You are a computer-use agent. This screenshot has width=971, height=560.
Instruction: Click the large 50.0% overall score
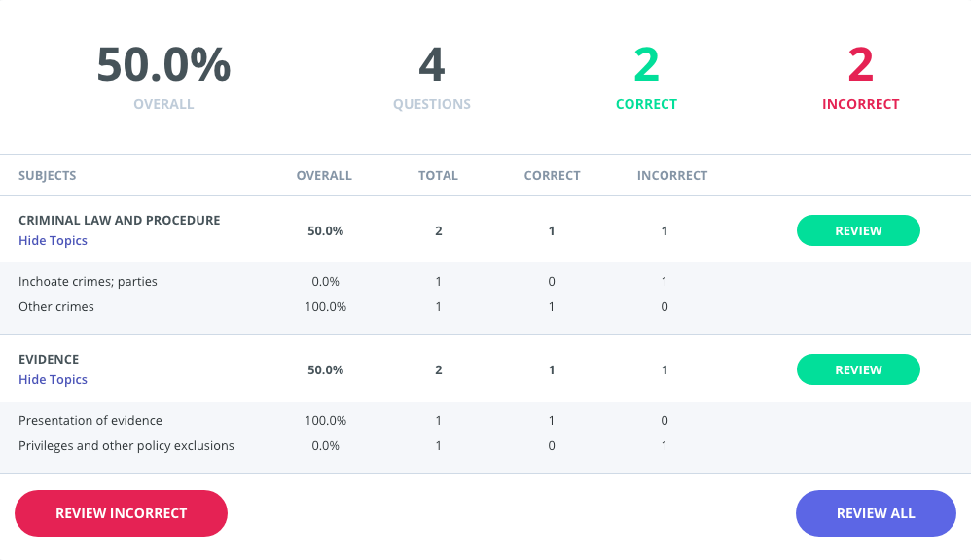pos(163,65)
